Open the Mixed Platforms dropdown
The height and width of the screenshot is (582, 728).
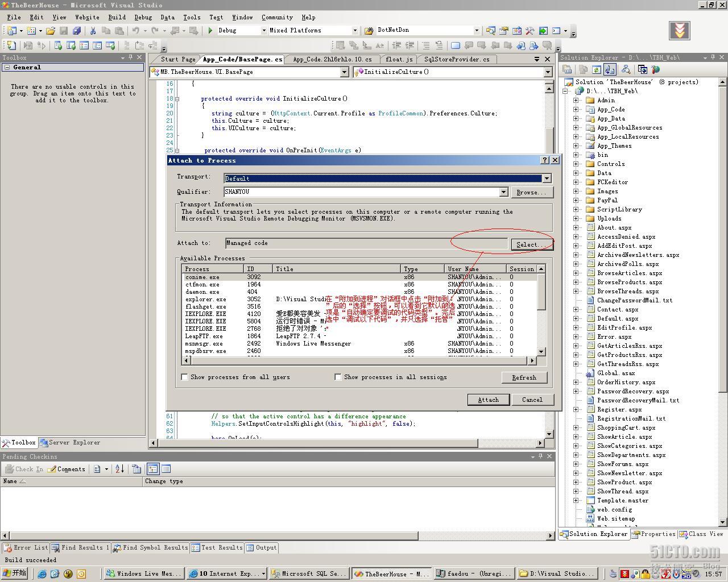pos(355,30)
